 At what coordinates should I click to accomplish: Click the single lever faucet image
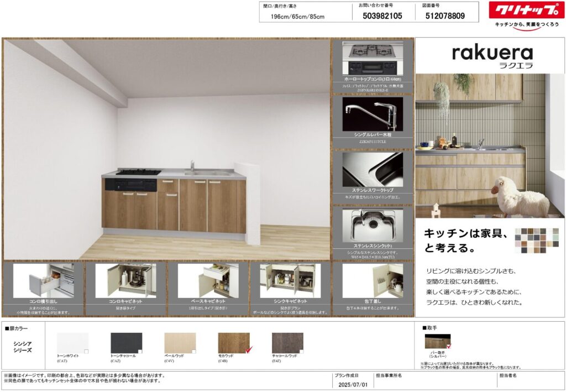pyautogui.click(x=373, y=114)
